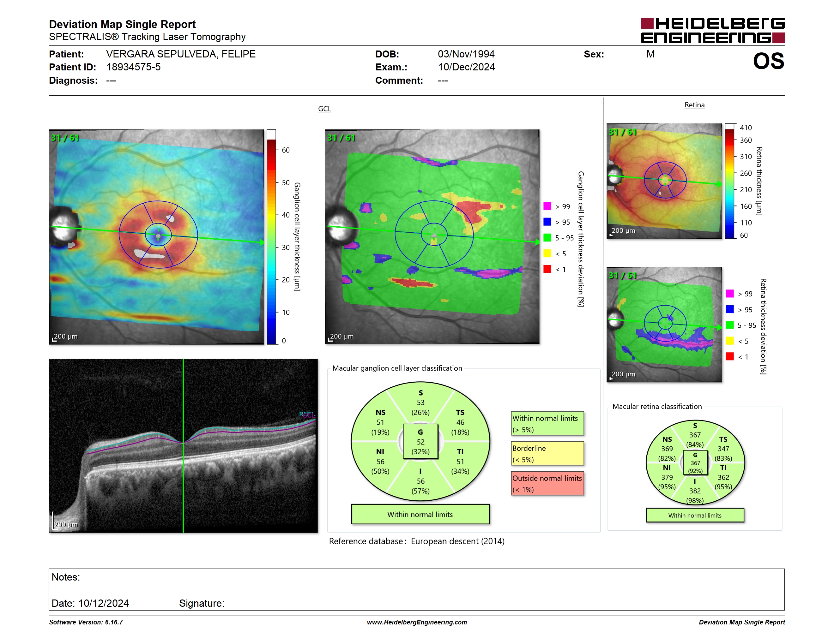Click the underlined 'Retina' section heading

pos(694,105)
